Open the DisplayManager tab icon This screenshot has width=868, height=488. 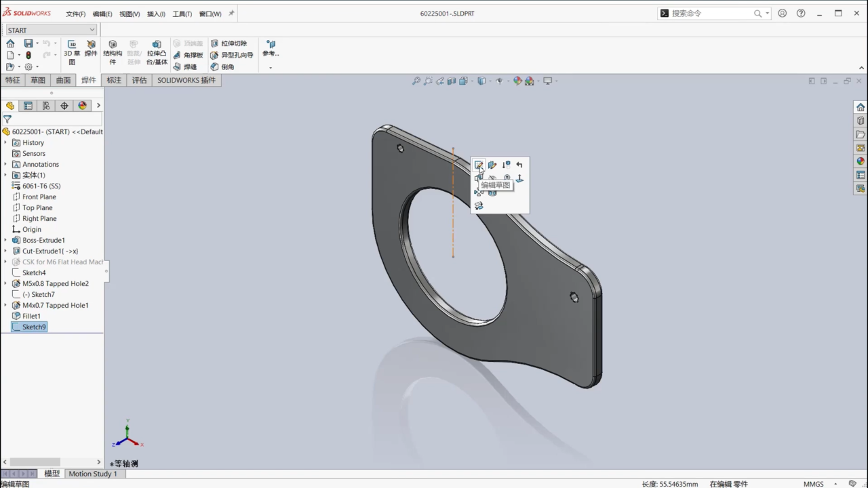click(x=83, y=106)
